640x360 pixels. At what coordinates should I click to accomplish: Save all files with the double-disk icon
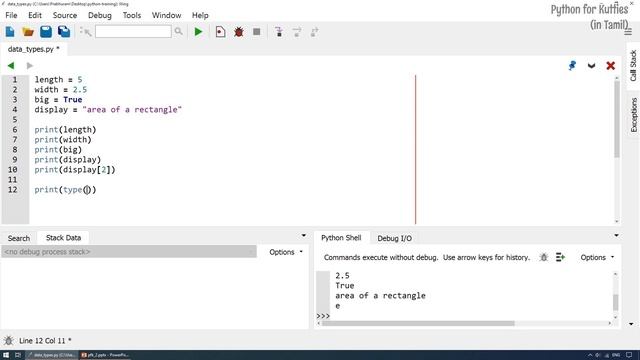point(64,32)
